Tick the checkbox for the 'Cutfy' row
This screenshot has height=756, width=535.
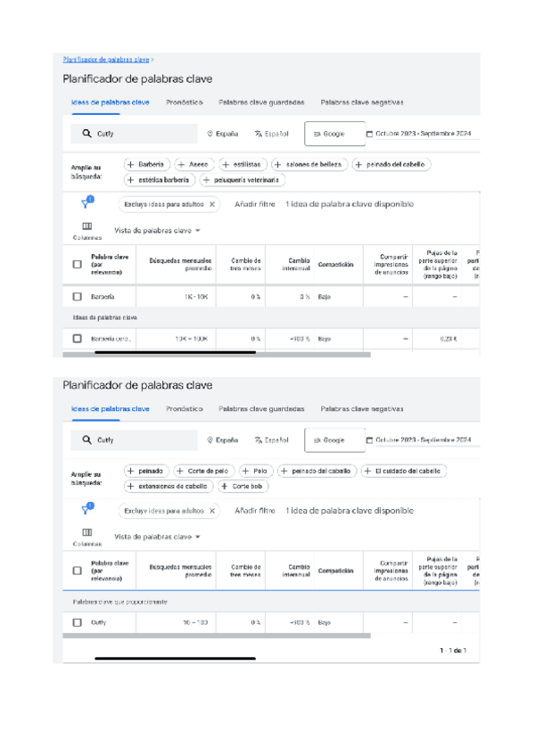point(78,622)
